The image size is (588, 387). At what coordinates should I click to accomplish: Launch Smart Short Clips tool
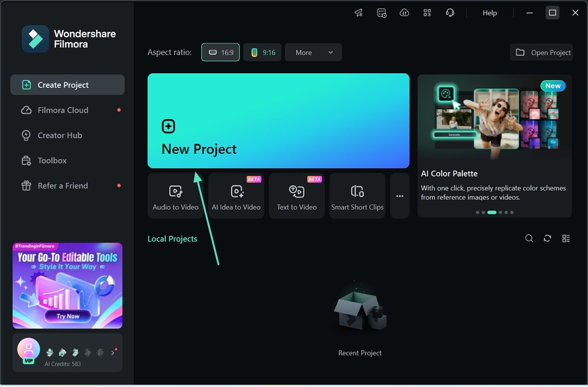(357, 196)
